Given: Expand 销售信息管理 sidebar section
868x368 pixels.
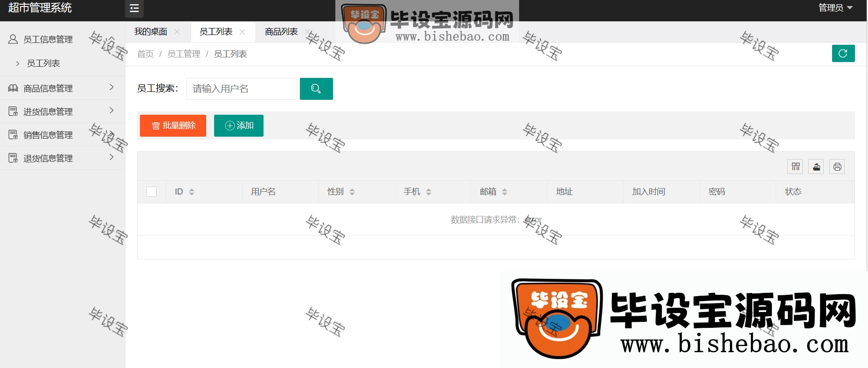Looking at the screenshot, I should tap(62, 135).
